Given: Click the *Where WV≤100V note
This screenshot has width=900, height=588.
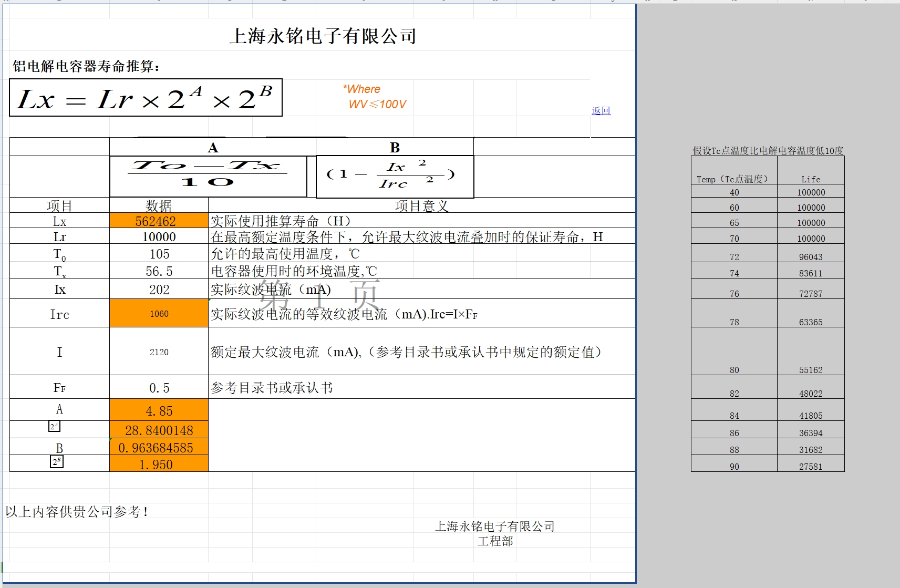Looking at the screenshot, I should 374,97.
